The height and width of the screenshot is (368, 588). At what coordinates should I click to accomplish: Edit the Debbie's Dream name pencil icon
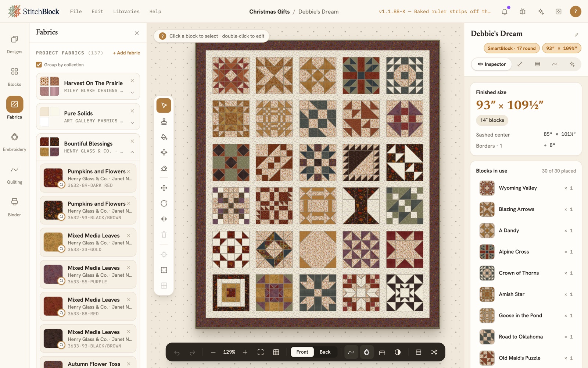(x=576, y=35)
